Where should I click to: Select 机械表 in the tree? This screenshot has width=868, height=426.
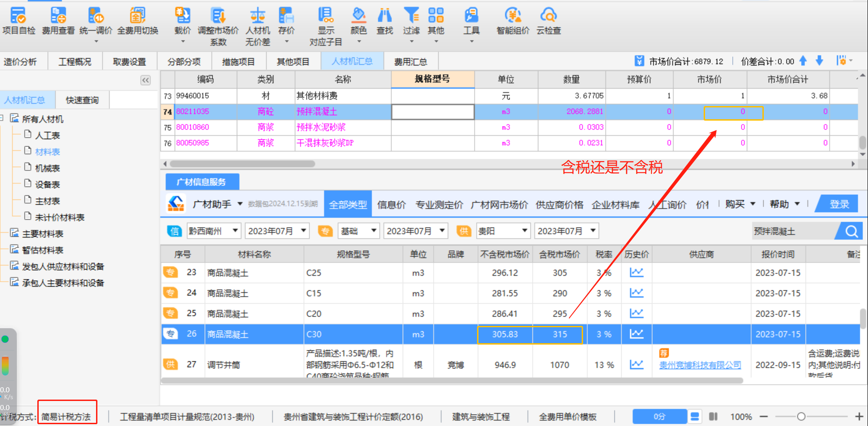[47, 168]
